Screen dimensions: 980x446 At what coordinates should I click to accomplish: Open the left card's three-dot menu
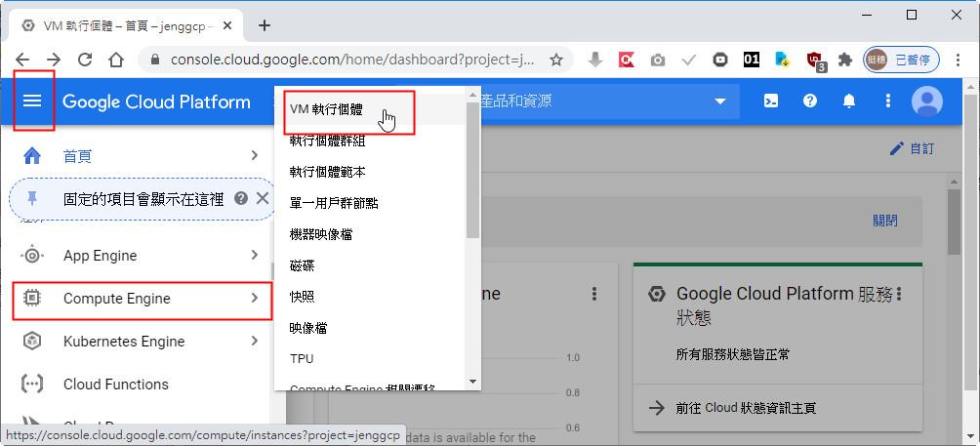point(594,294)
